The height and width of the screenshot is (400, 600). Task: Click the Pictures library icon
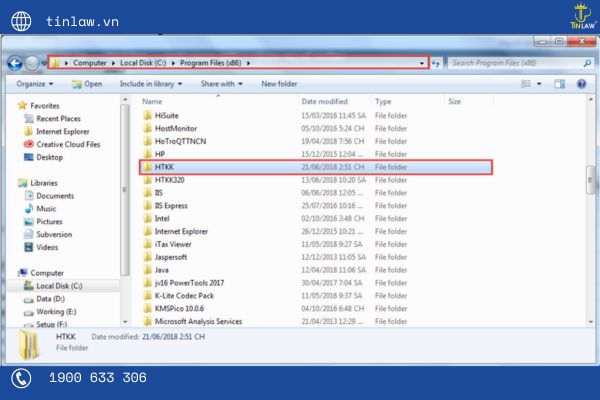click(29, 221)
